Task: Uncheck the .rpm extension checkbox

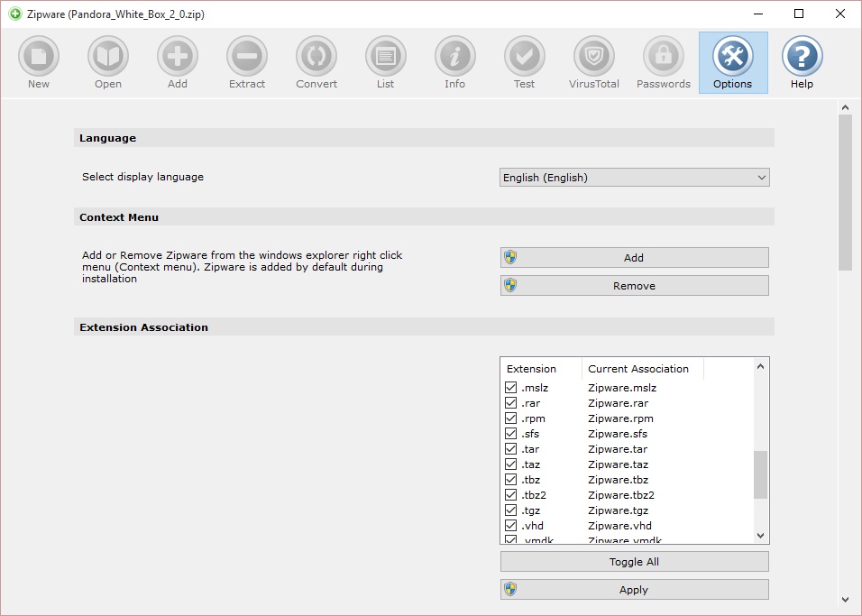Action: [510, 418]
